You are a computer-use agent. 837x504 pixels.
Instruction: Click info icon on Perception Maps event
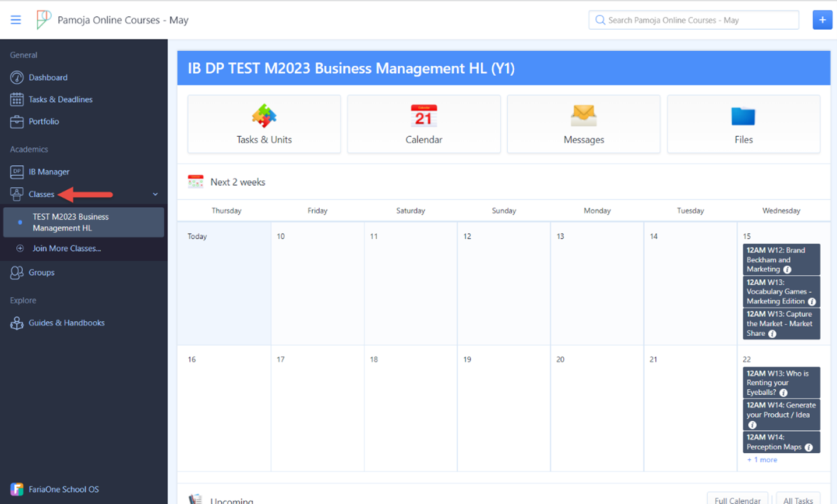[x=809, y=448]
